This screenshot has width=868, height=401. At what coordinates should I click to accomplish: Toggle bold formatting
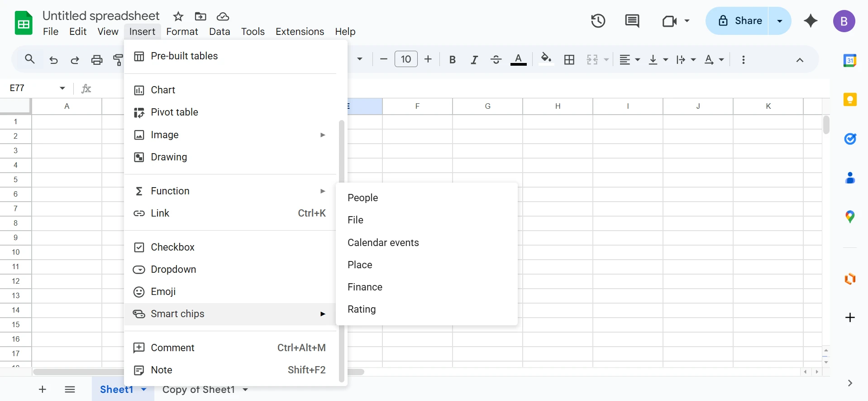click(x=452, y=60)
